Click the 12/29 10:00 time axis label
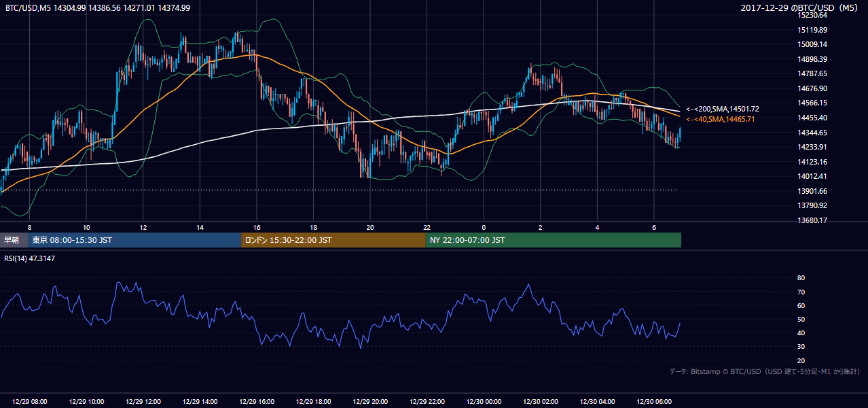This screenshot has height=408, width=868. (86, 402)
